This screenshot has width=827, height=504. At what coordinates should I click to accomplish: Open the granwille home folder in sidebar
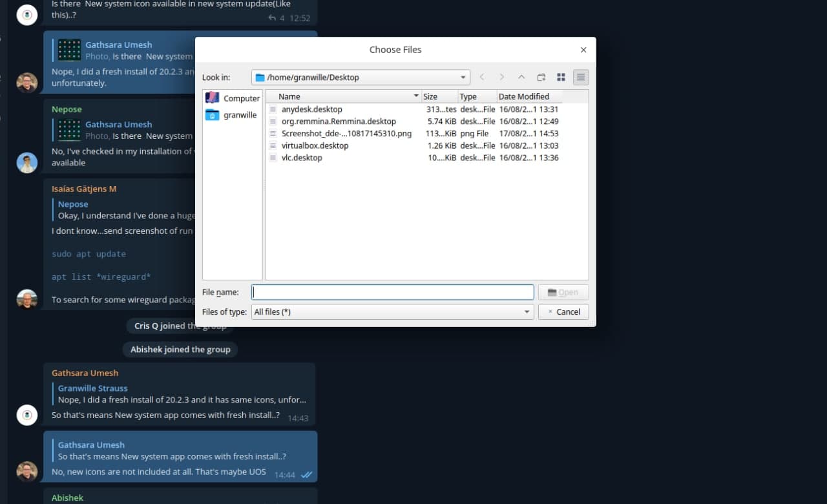(x=231, y=115)
